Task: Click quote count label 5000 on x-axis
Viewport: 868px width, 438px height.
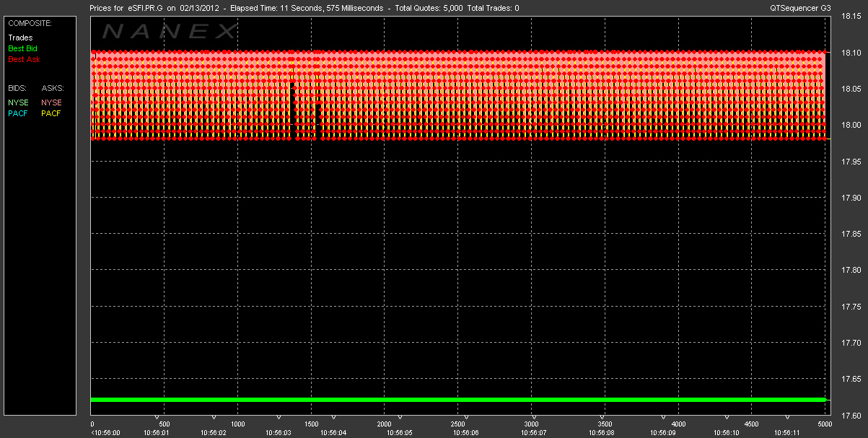Action: [x=825, y=424]
